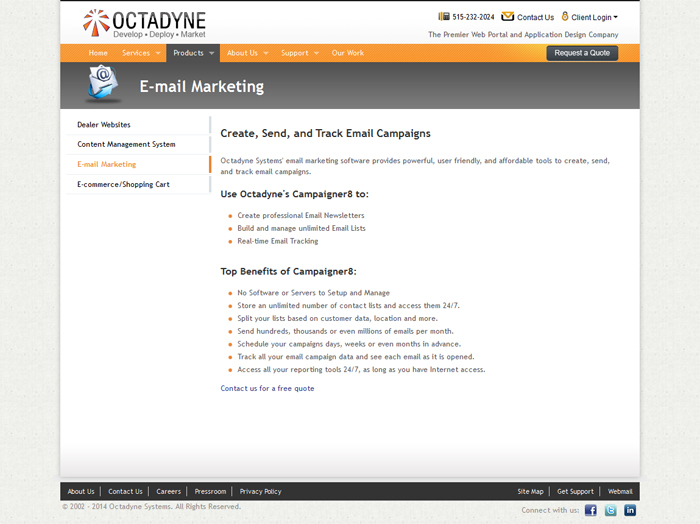The image size is (700, 524).
Task: Open the footer Site Map link
Action: click(530, 491)
